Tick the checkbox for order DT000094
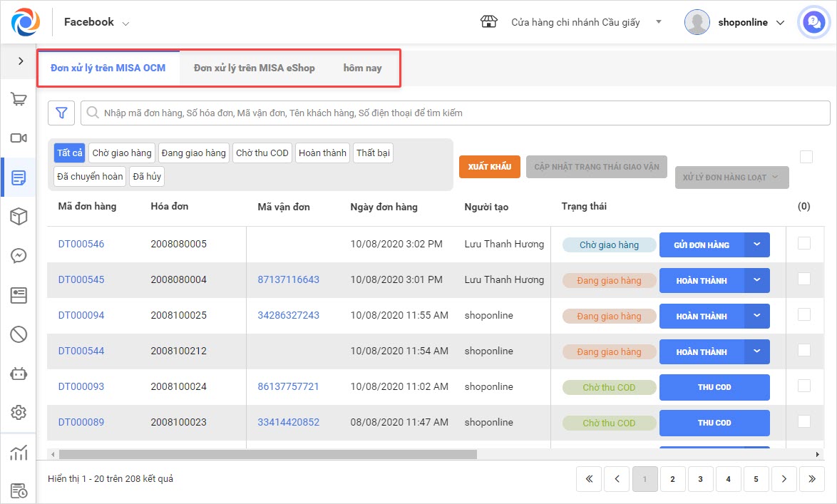 click(803, 314)
